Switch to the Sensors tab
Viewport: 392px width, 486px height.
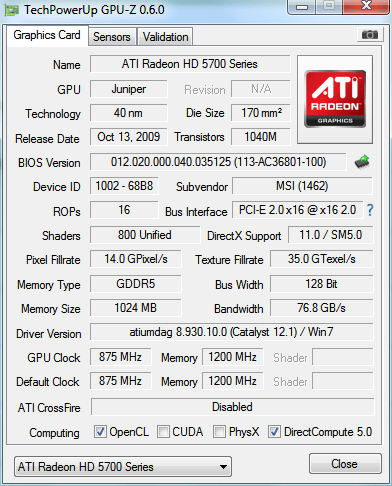coord(112,37)
